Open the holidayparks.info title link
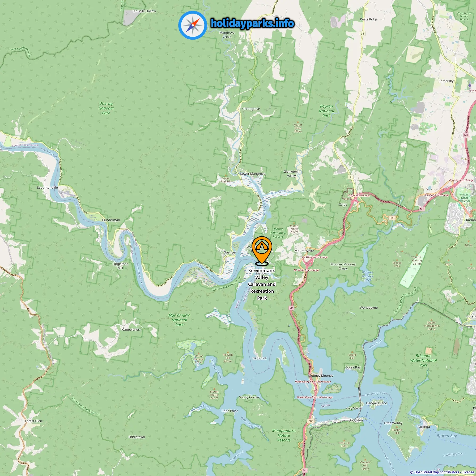 click(252, 23)
